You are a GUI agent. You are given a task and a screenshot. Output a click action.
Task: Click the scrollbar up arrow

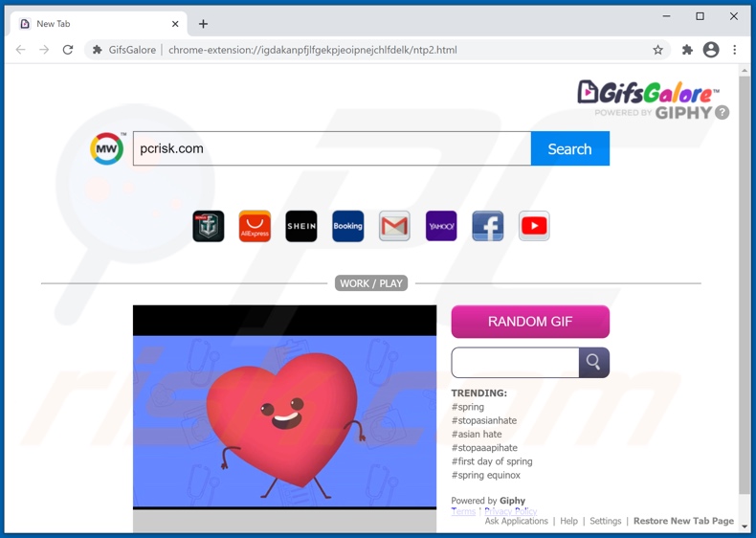[744, 71]
